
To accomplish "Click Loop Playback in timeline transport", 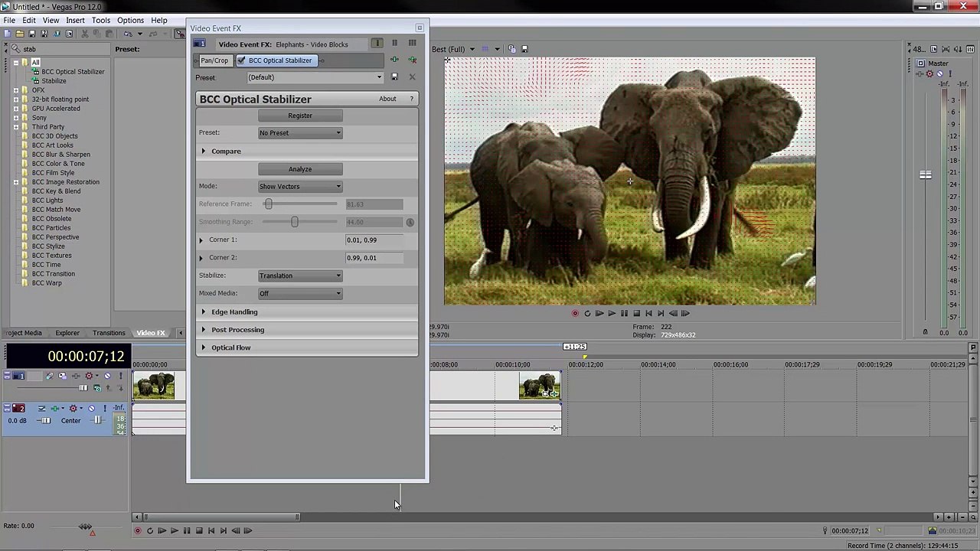I will tap(150, 530).
